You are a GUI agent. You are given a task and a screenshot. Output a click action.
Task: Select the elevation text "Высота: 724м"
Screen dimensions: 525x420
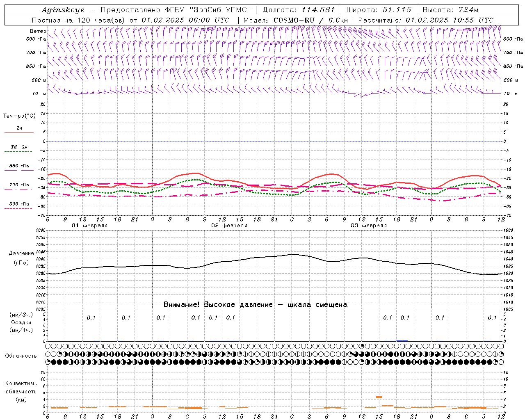(450, 10)
